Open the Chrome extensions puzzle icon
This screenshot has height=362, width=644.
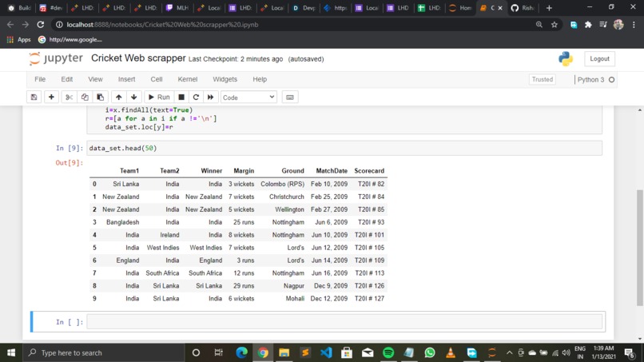point(588,25)
